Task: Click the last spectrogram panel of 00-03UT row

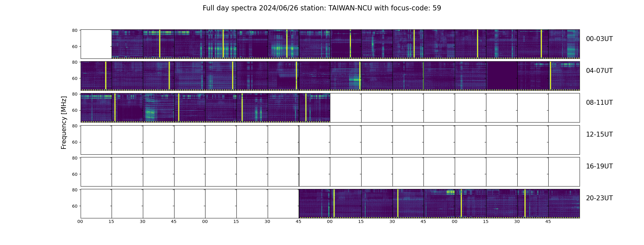Action: 564,44
